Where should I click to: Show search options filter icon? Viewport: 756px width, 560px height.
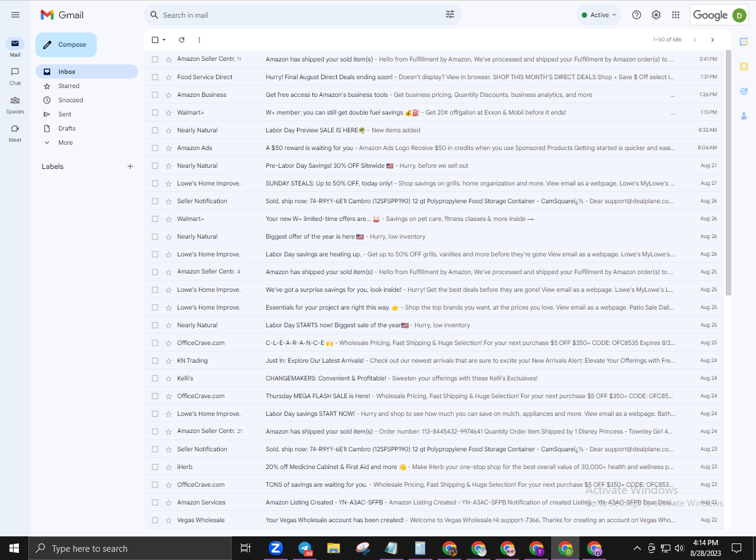pyautogui.click(x=450, y=15)
